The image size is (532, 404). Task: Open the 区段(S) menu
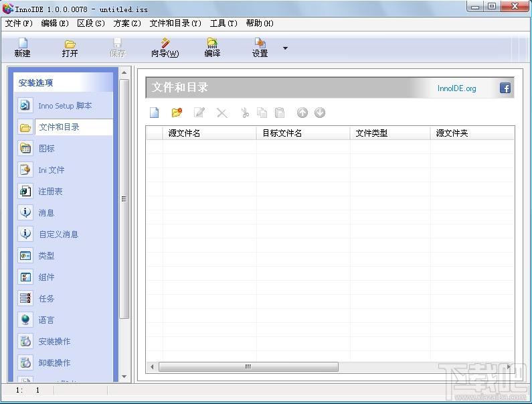tap(91, 23)
